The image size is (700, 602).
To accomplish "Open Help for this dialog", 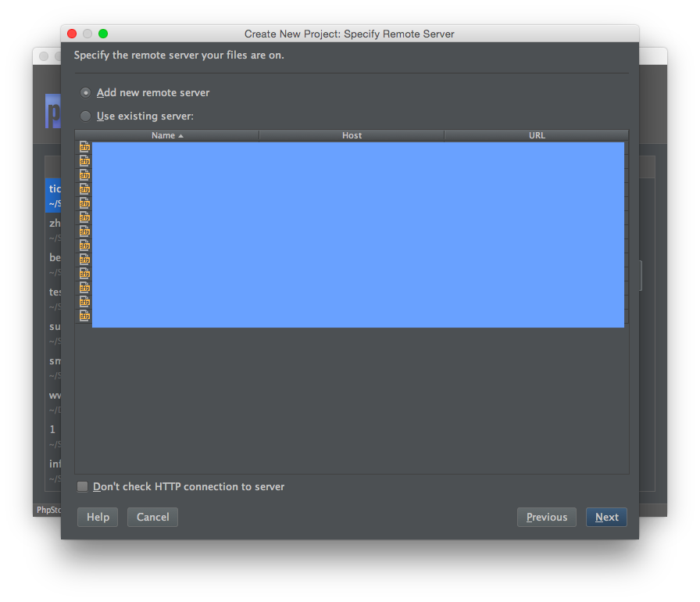I will click(x=98, y=517).
